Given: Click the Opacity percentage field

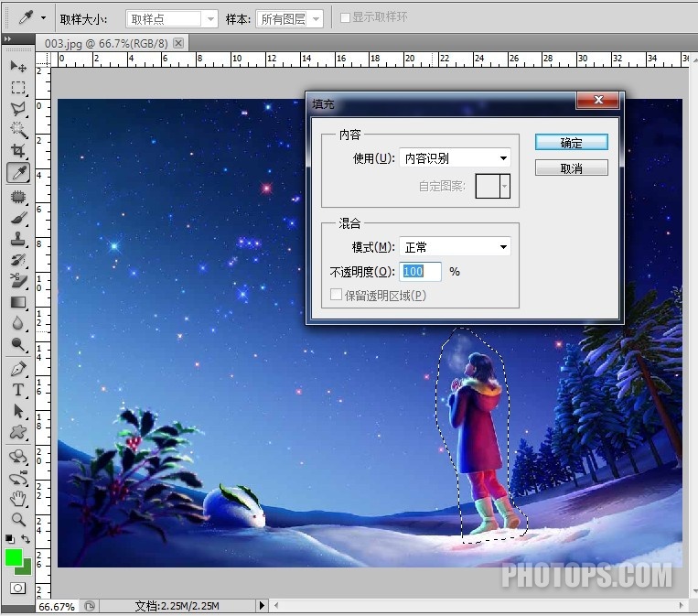Looking at the screenshot, I should click(420, 271).
